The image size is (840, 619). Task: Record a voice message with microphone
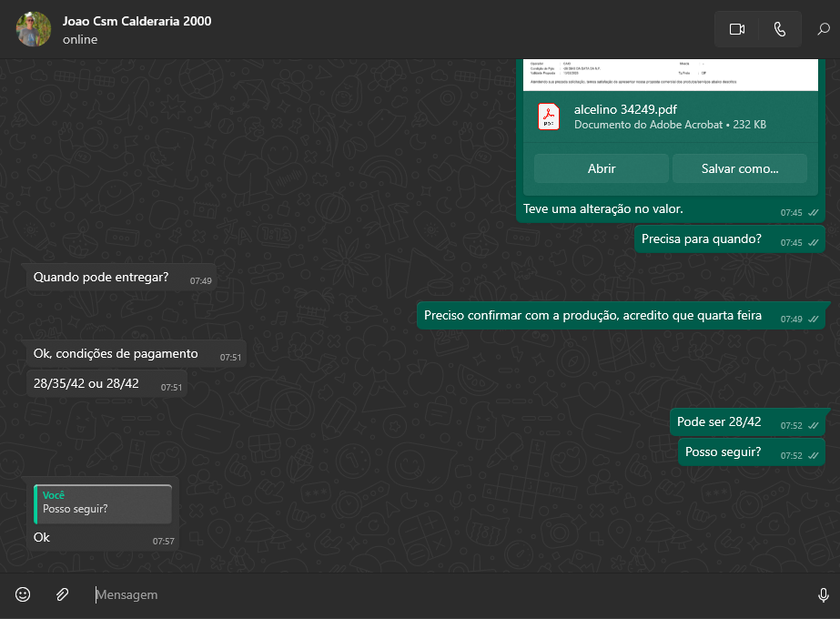(x=823, y=594)
